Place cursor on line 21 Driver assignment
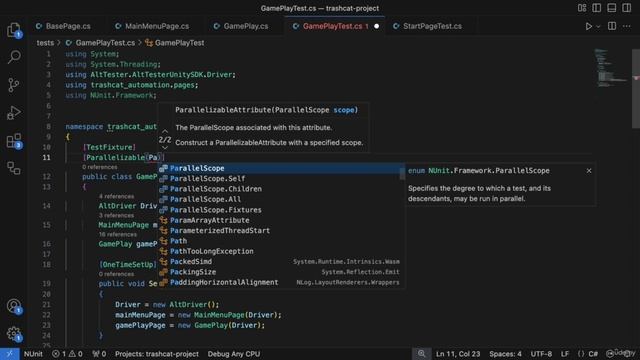The height and width of the screenshot is (360, 640). point(167,304)
